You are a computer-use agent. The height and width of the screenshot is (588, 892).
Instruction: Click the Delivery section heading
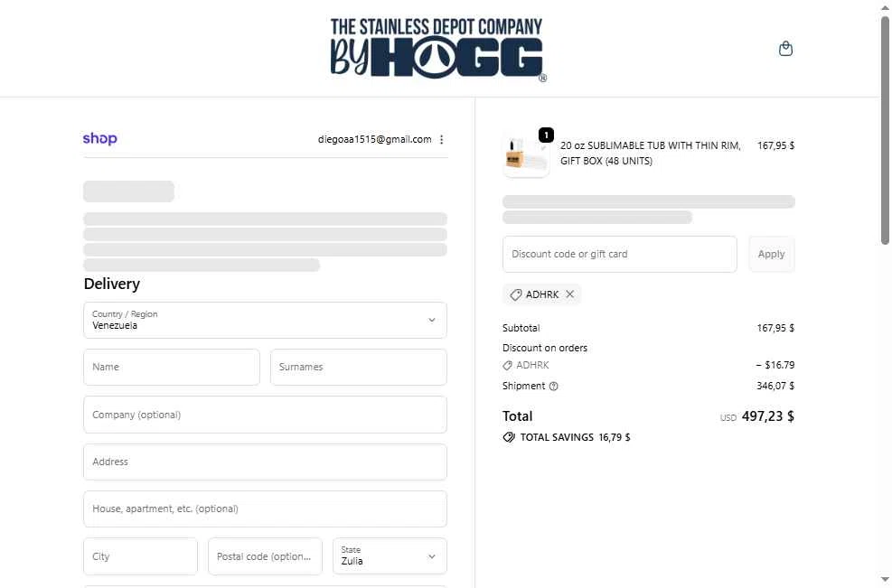click(x=112, y=284)
